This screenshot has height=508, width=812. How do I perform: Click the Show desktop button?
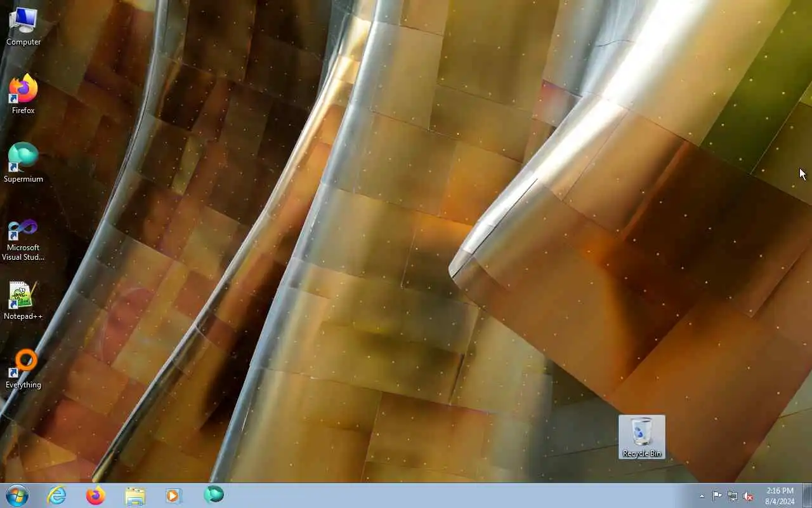pos(807,495)
